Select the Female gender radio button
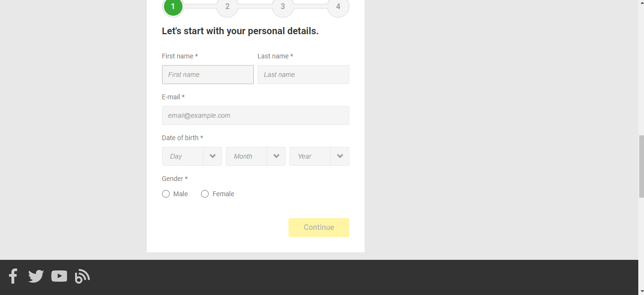This screenshot has width=644, height=295. tap(205, 194)
